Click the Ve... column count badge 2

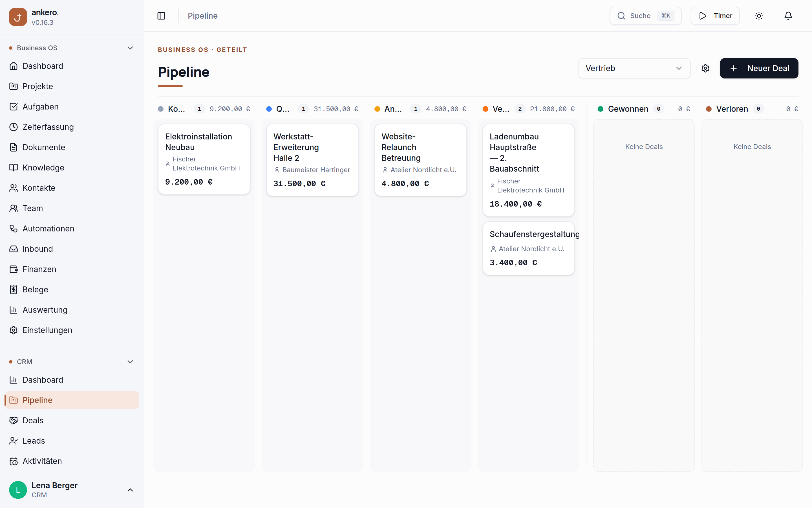click(520, 109)
